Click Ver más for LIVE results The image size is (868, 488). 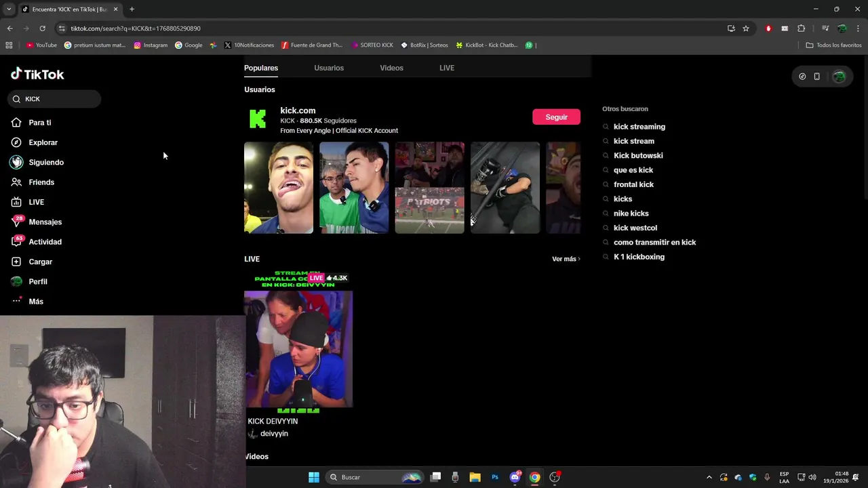pyautogui.click(x=566, y=259)
